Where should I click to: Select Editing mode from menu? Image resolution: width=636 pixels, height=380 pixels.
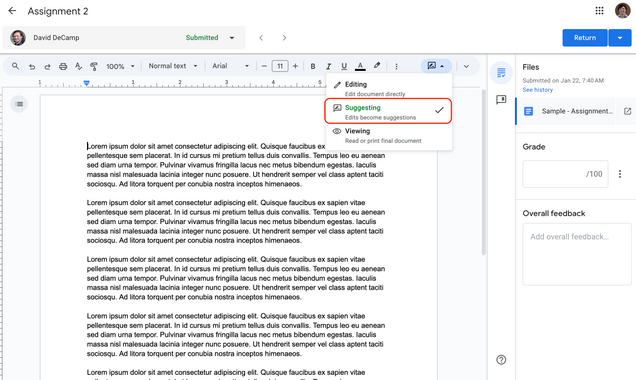388,88
